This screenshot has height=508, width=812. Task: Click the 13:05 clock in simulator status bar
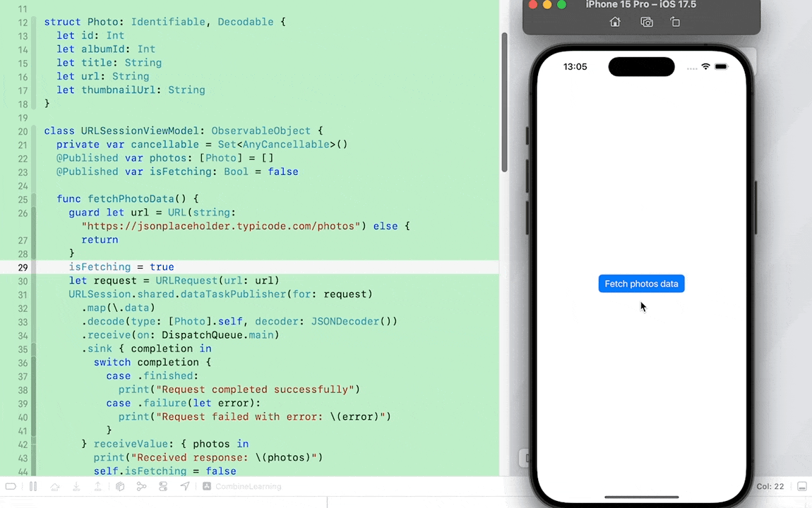click(575, 67)
